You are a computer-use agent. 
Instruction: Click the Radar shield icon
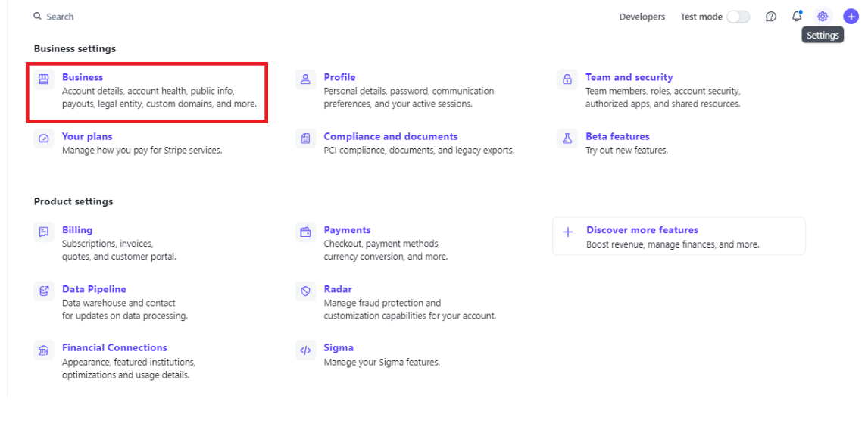pyautogui.click(x=305, y=291)
